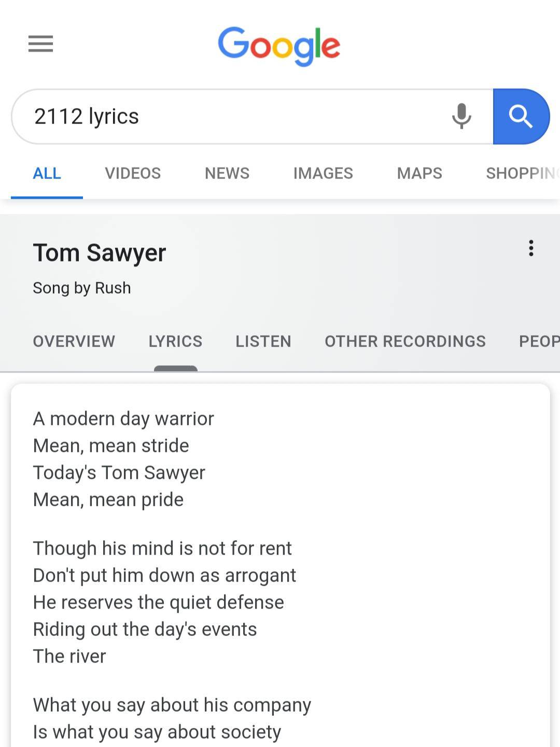
Task: Select the currently active LYRICS tab
Action: pyautogui.click(x=175, y=341)
